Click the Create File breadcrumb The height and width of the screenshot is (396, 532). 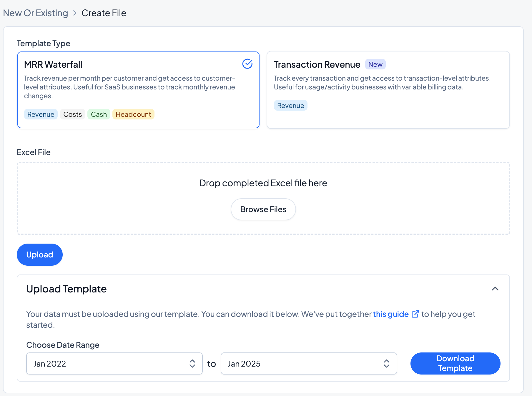(x=104, y=13)
